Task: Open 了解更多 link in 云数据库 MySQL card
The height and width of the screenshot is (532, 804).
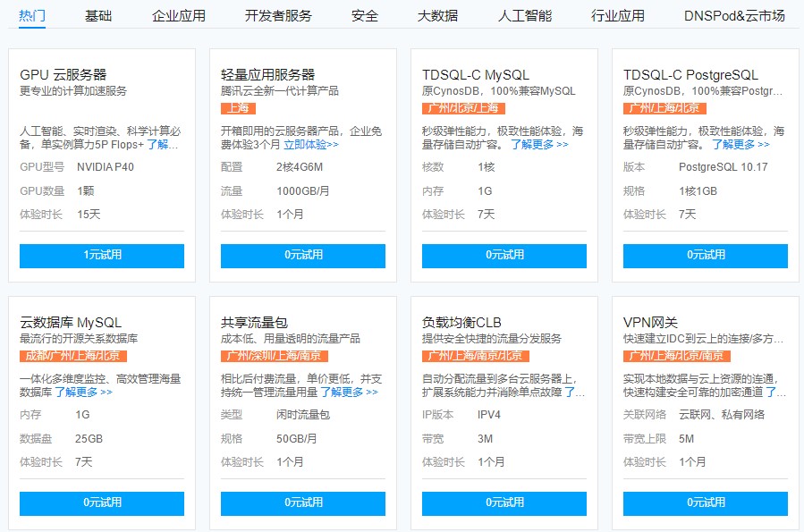Action: (x=83, y=393)
